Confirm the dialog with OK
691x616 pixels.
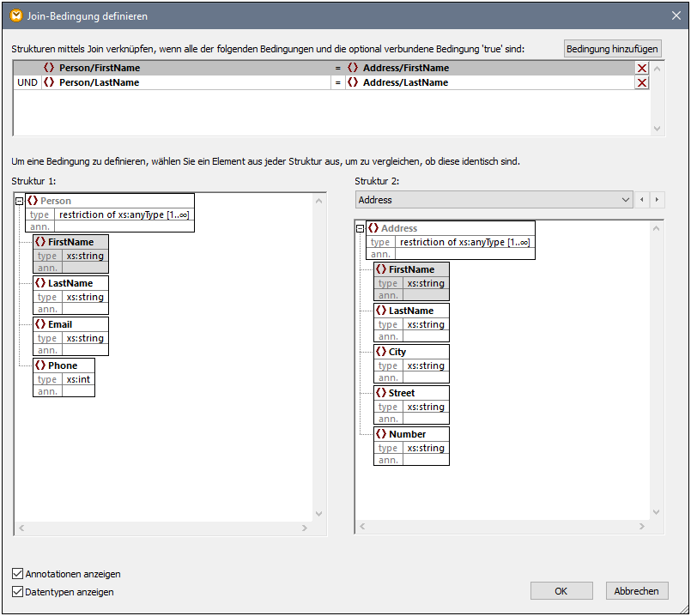tap(561, 591)
